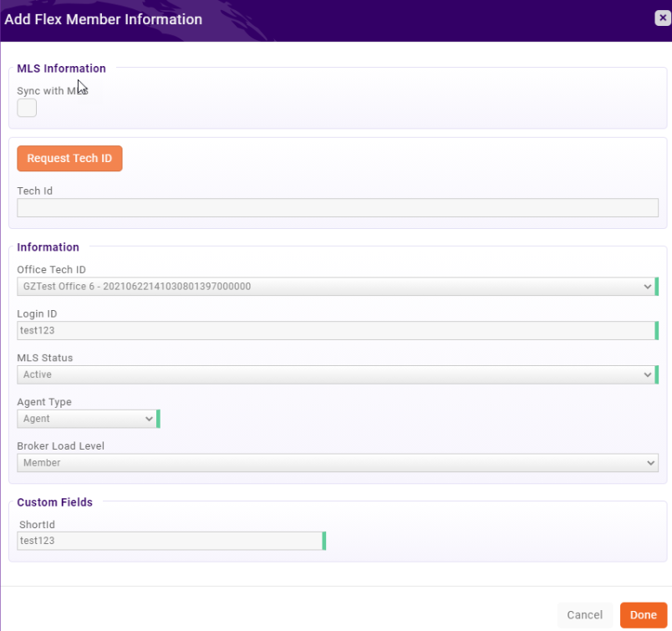Viewport: 672px width, 631px height.
Task: Click into the Login ID text field
Action: click(334, 331)
